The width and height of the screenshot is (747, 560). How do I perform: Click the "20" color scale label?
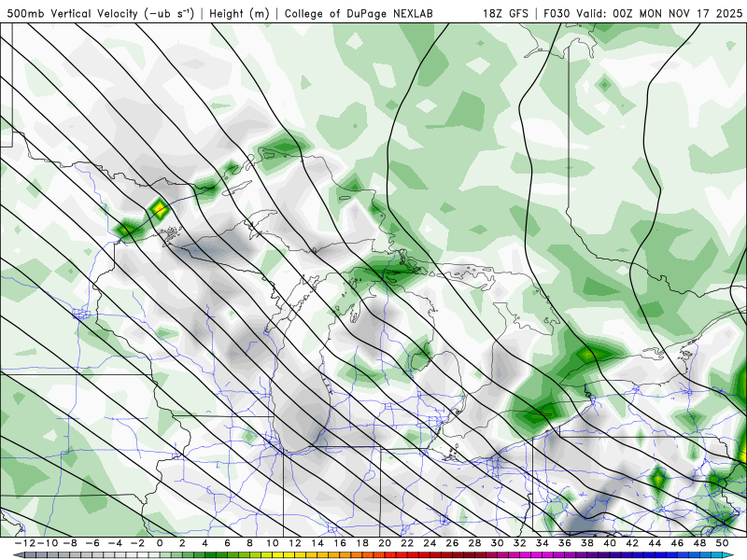coord(385,543)
